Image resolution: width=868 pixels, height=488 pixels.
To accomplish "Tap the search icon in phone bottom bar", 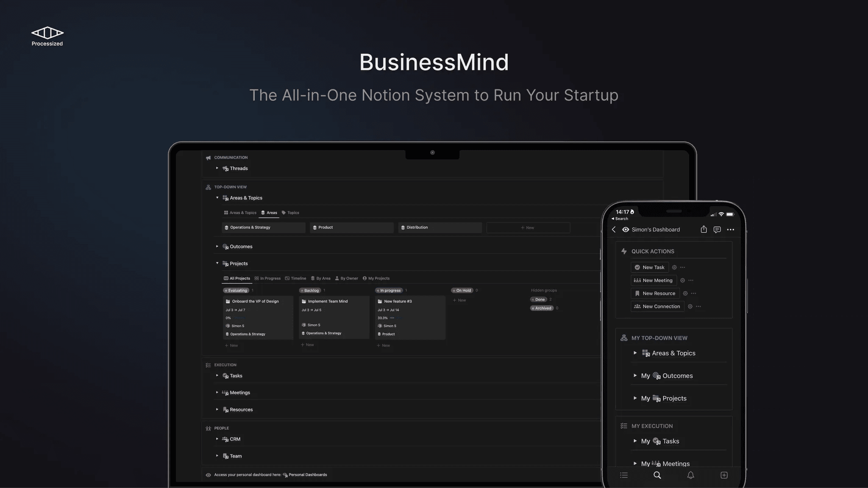I will pos(657,475).
